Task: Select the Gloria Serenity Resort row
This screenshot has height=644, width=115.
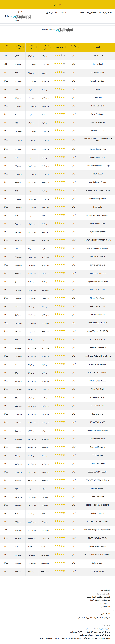Action: coord(58,546)
